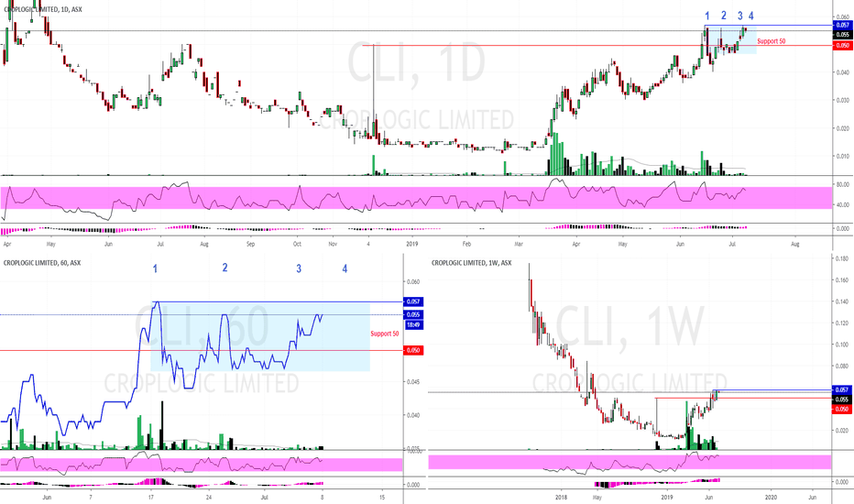Click the number 3 annotation on the 60-minute chart
This screenshot has width=854, height=504.
(299, 268)
